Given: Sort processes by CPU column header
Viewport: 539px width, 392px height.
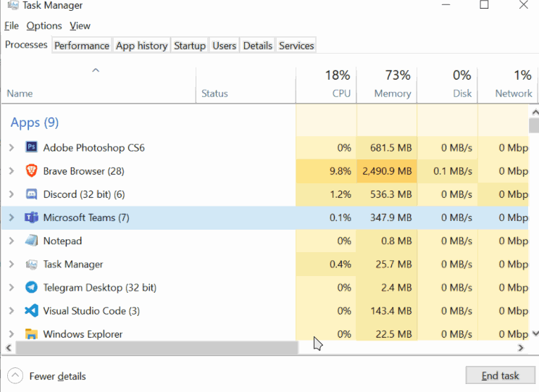Looking at the screenshot, I should click(326, 84).
